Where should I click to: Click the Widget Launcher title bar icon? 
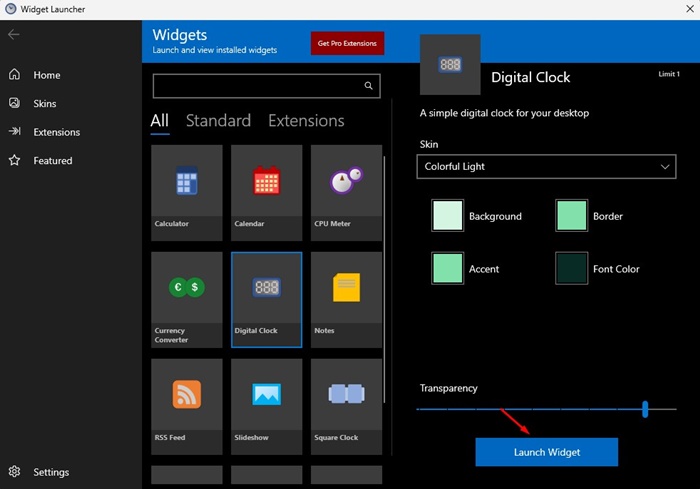pos(10,9)
